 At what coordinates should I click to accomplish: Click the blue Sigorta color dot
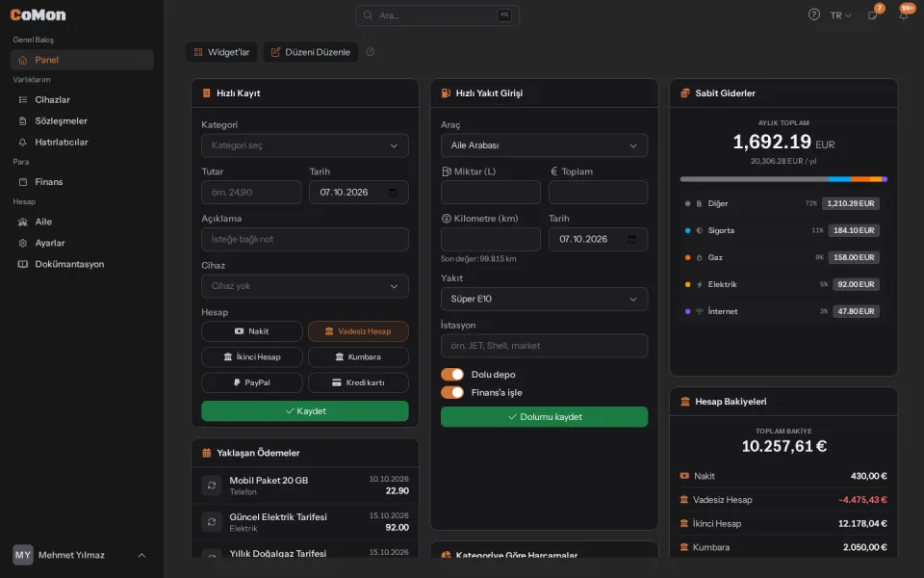(x=687, y=230)
